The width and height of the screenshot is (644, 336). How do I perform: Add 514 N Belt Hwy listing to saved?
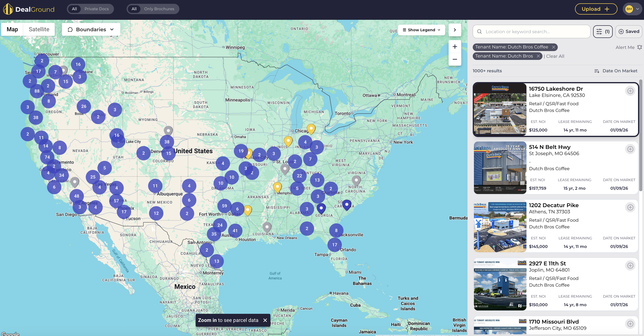[630, 149]
